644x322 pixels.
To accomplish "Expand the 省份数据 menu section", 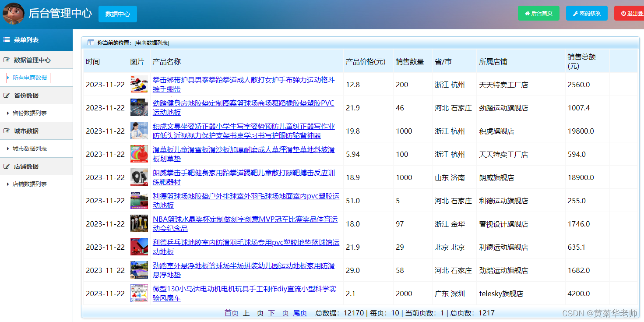I will 36,96.
